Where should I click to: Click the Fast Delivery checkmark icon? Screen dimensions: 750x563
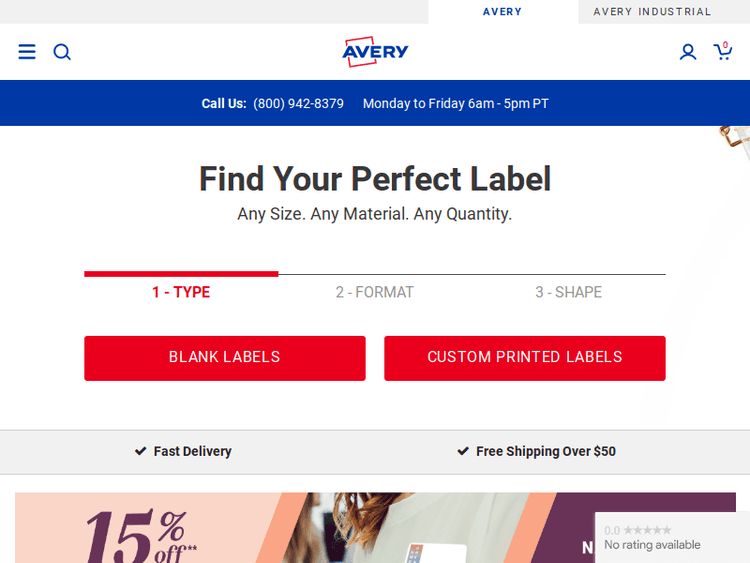(x=141, y=451)
